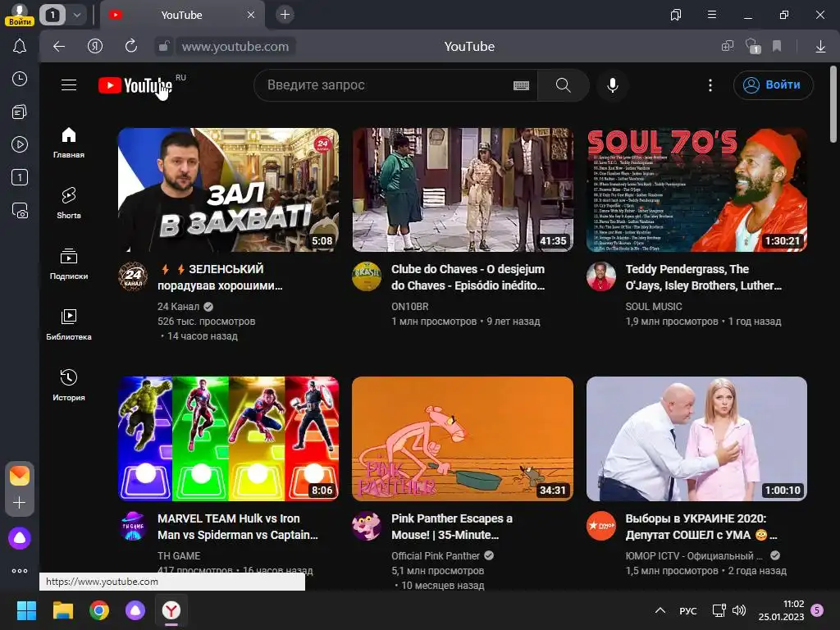Open notifications bell in browser sidebar
Screen dimensions: 840x630
click(x=20, y=46)
